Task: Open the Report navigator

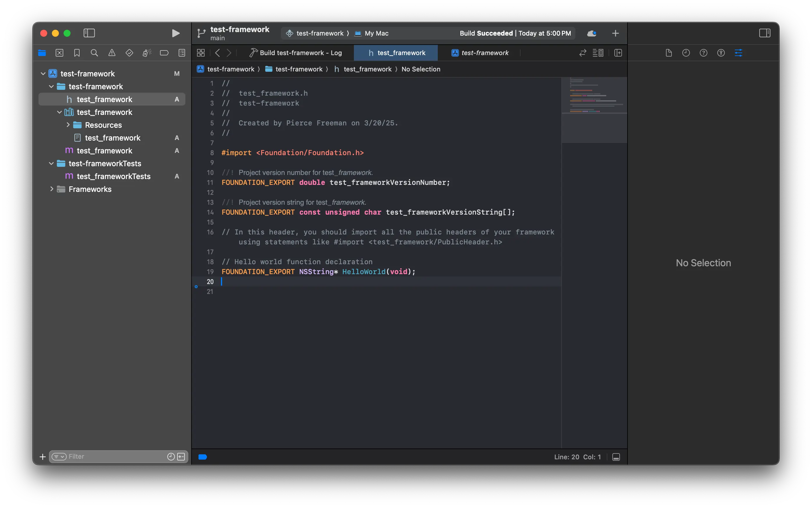Action: pos(182,53)
